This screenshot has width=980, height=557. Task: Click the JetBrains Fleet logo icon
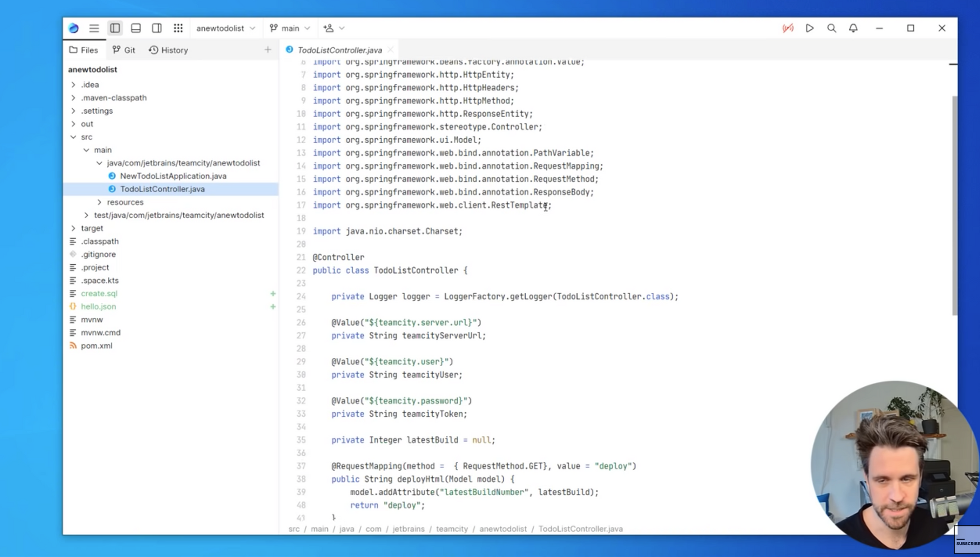[x=73, y=28]
